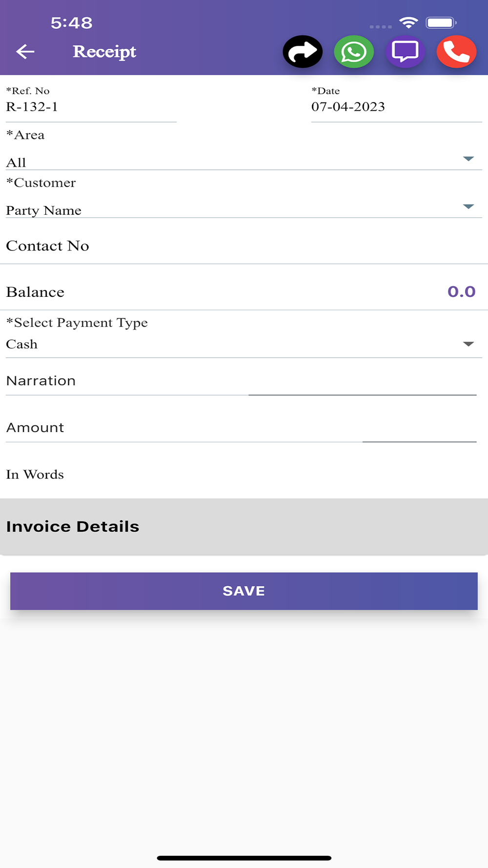Tap the Invoice Details section header

(244, 526)
